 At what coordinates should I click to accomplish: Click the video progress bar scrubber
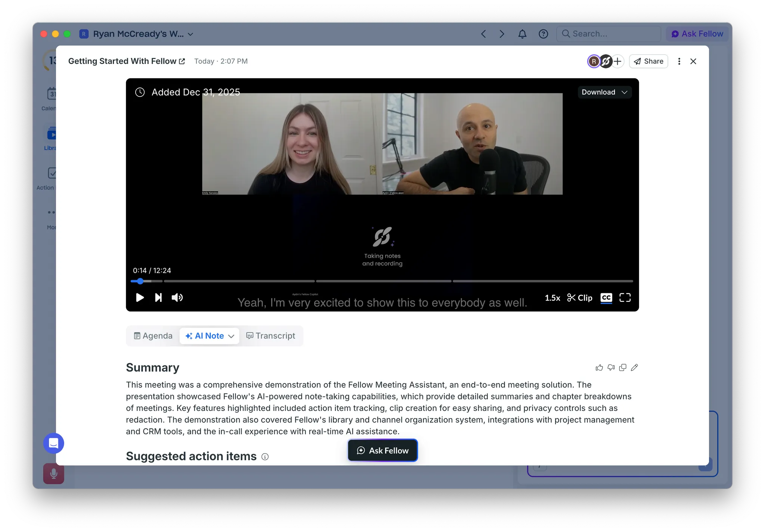click(x=140, y=281)
